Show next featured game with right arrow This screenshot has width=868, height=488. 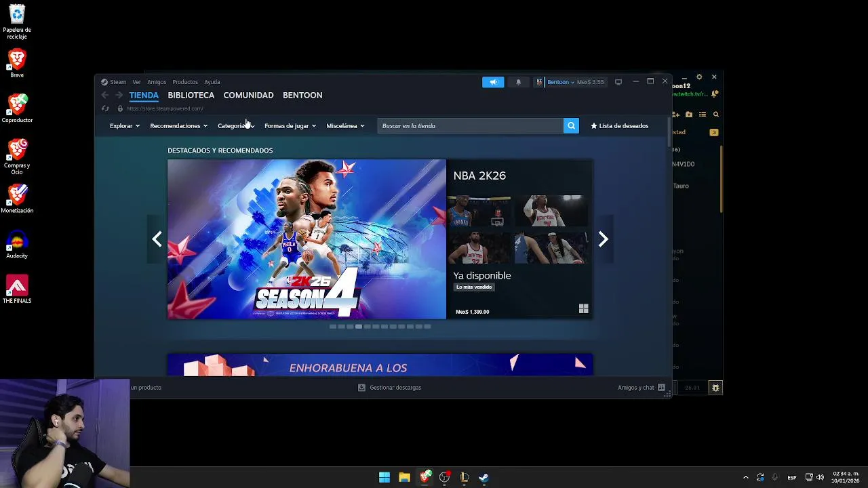point(604,239)
